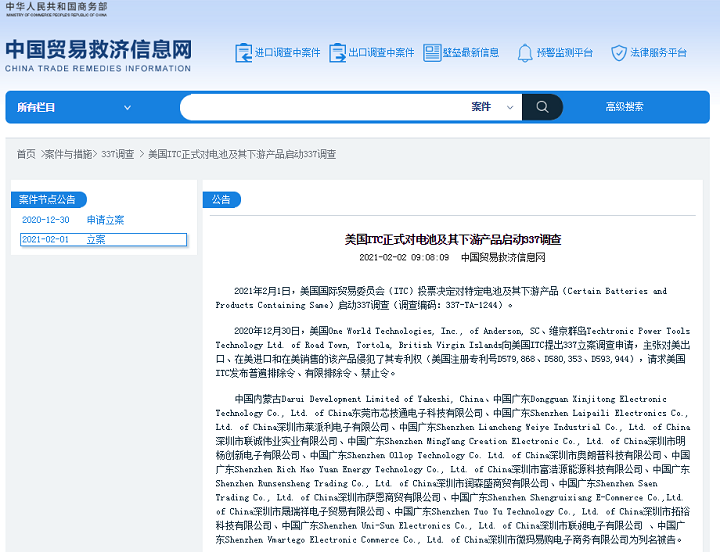Click CHINA TRADE REMEDIES INFORMATION subtitle
720x552 pixels.
click(x=98, y=68)
